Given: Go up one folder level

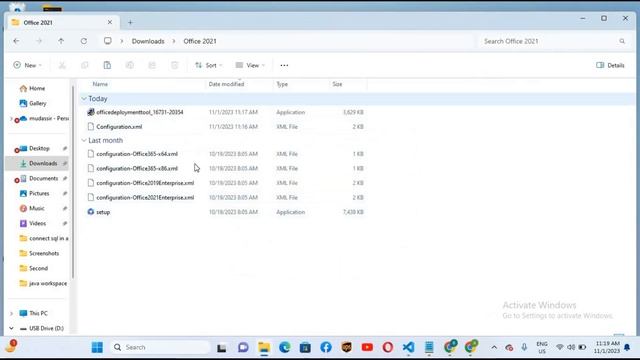Looking at the screenshot, I should click(x=61, y=41).
